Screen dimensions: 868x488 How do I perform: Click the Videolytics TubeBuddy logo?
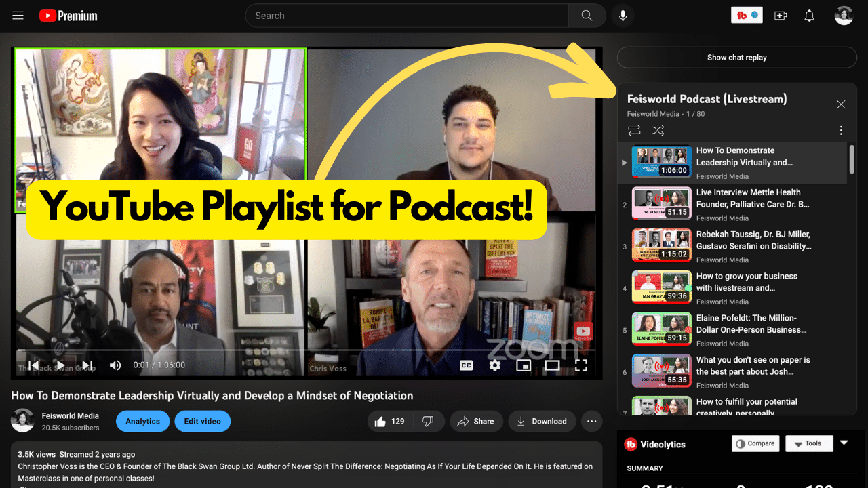[631, 444]
